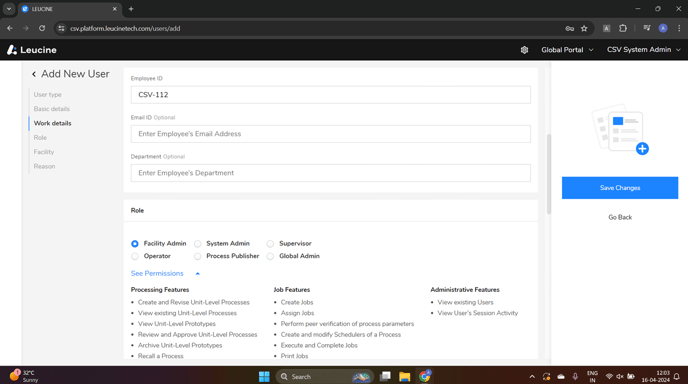Screen dimensions: 688x384
Task: Click the media control icon in toolbar
Action: pyautogui.click(x=647, y=28)
